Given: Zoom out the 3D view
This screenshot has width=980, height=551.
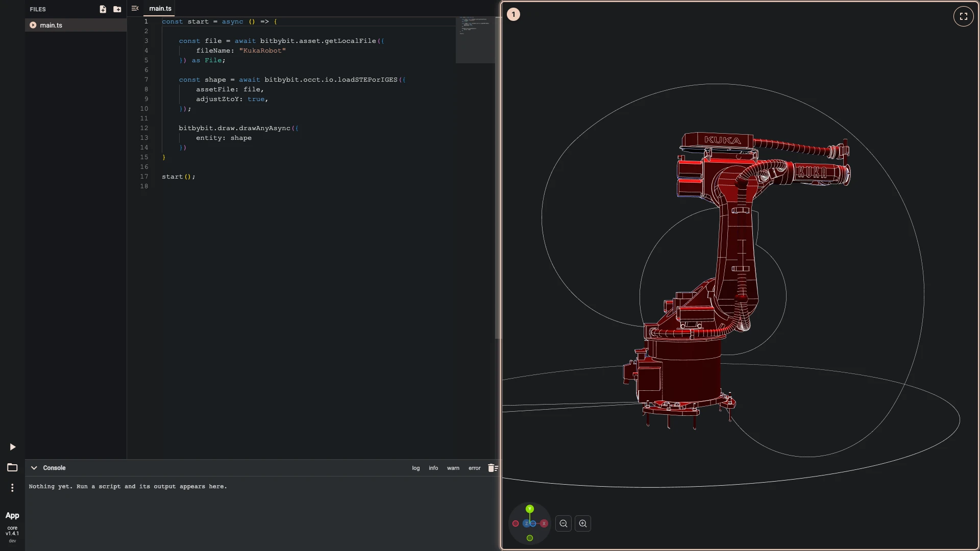Looking at the screenshot, I should click(x=563, y=523).
